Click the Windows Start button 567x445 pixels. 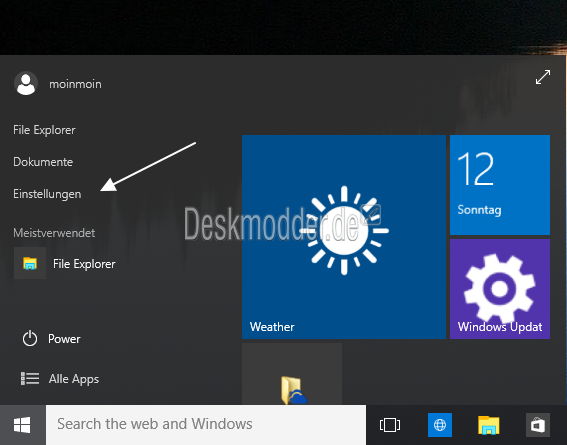click(22, 425)
